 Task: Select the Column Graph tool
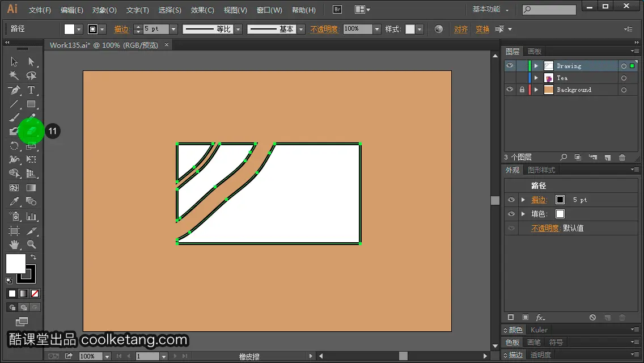click(31, 216)
